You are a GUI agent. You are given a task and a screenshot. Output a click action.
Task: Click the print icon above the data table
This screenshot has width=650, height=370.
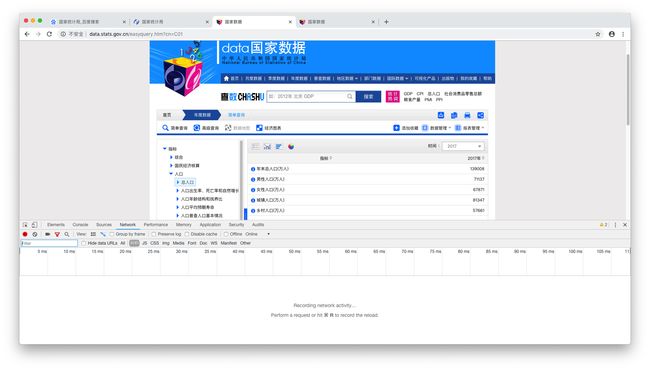click(x=467, y=115)
